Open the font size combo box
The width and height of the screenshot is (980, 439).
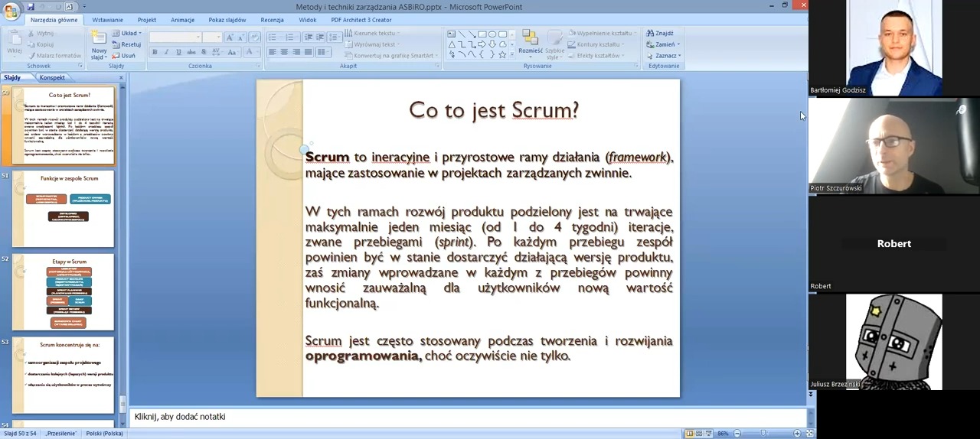coord(212,37)
